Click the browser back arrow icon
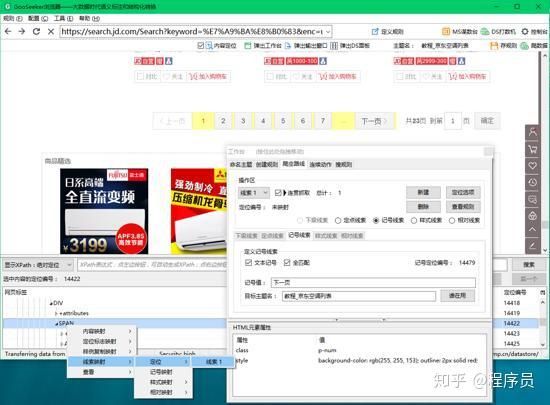The height and width of the screenshot is (405, 550). [x=8, y=32]
